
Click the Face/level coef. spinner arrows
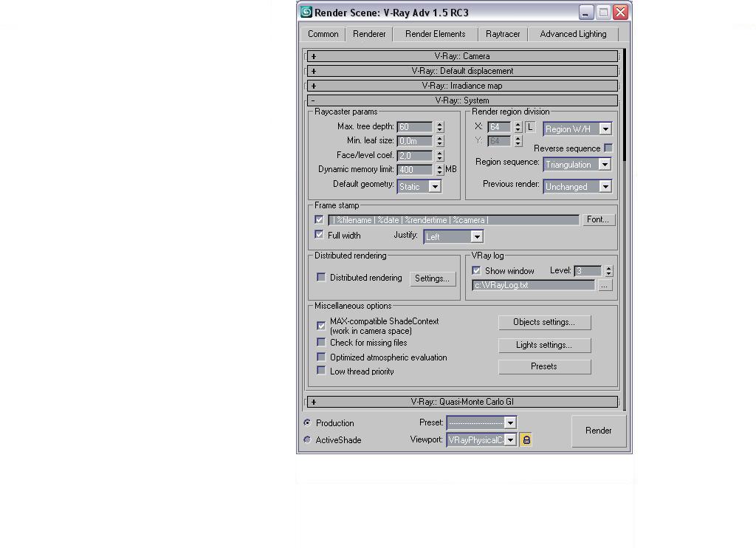coord(439,155)
